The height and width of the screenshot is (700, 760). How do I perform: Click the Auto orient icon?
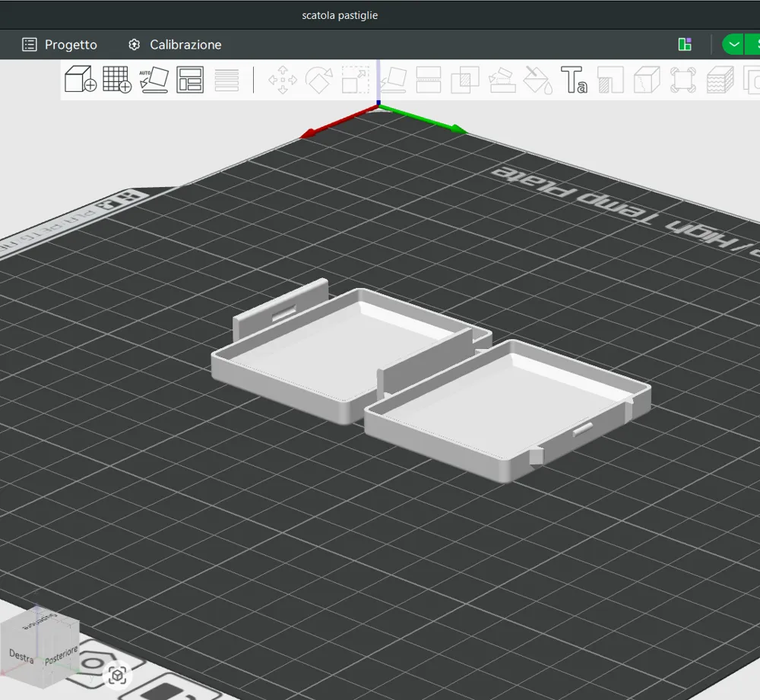point(154,80)
